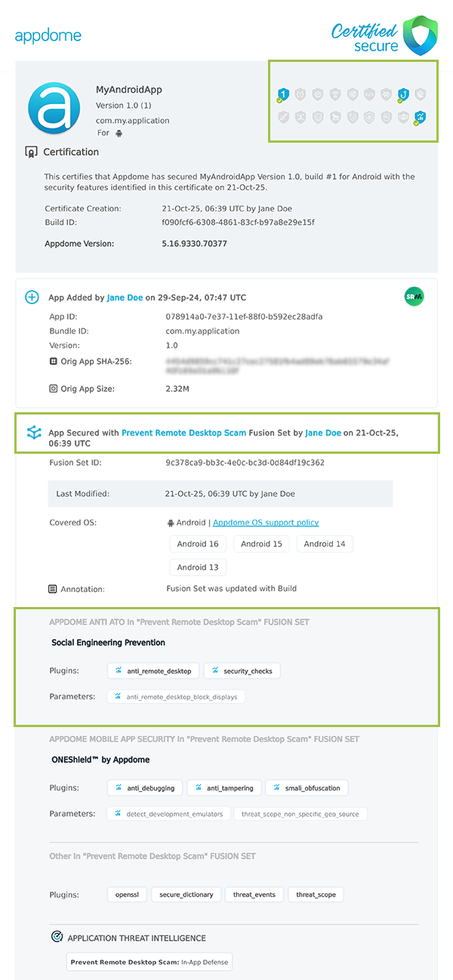Open Jane Doe link in App Added row
The height and width of the screenshot is (980, 453).
125,297
